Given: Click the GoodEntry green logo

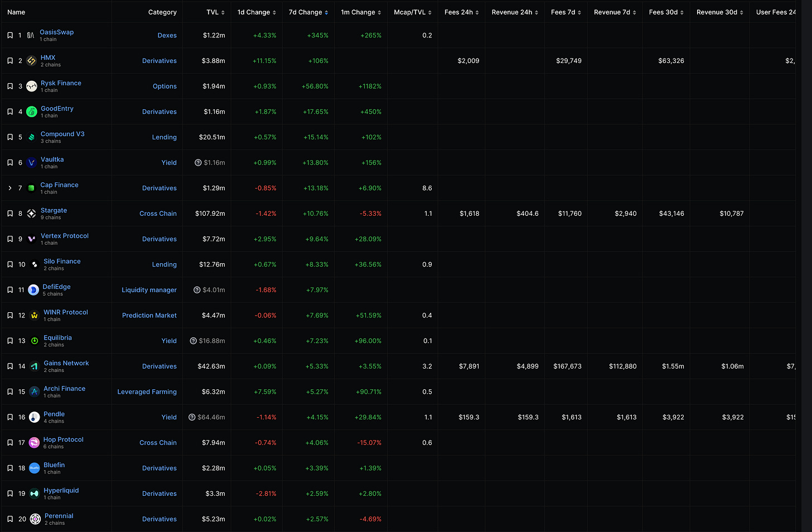Looking at the screenshot, I should pyautogui.click(x=32, y=112).
